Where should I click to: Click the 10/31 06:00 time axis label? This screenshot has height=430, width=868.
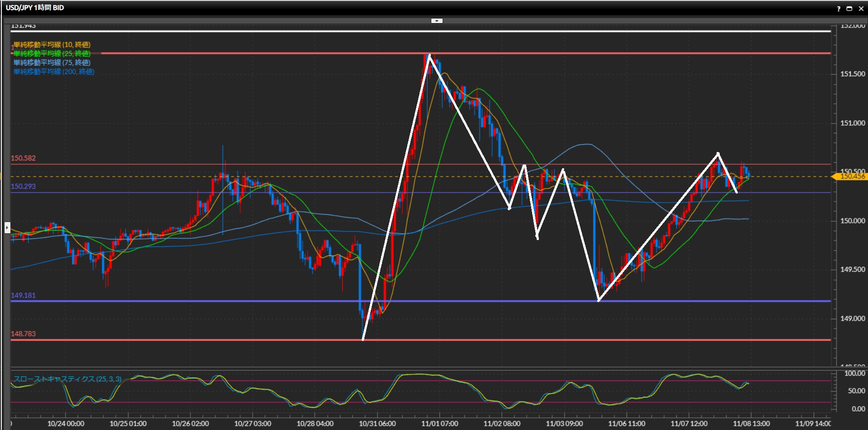pos(377,424)
